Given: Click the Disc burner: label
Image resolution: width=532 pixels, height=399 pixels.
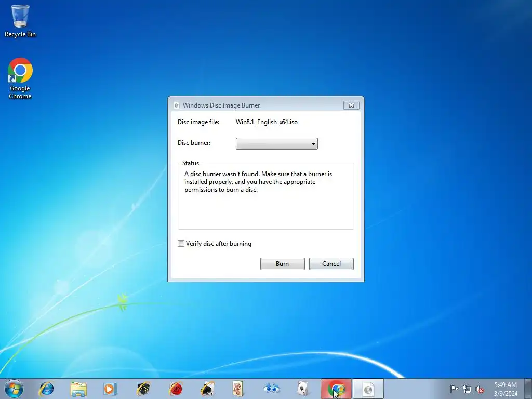Looking at the screenshot, I should pos(194,143).
